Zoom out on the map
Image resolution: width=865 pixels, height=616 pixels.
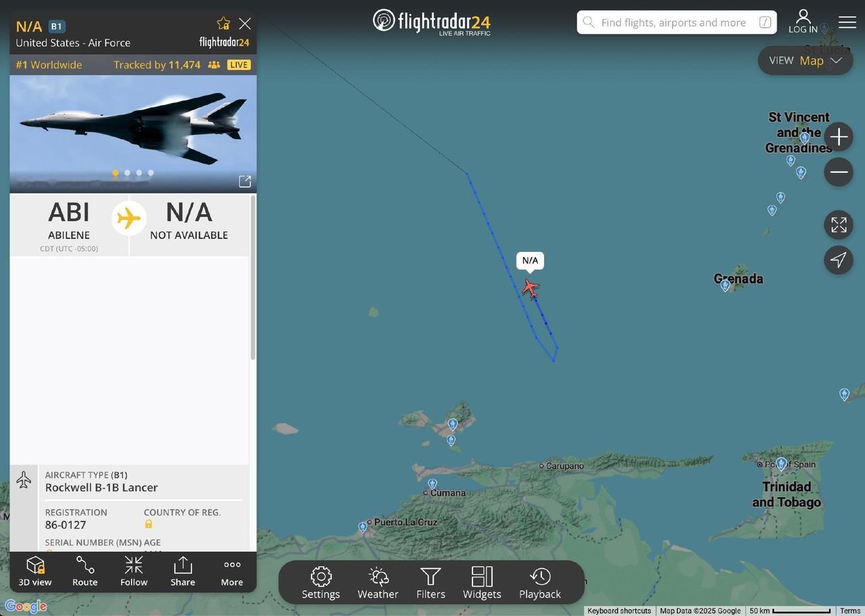click(x=839, y=172)
